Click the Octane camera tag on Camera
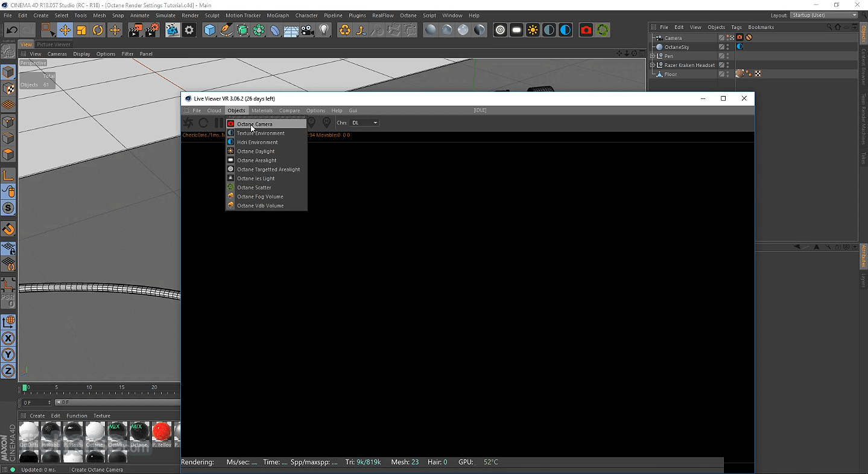Viewport: 868px width, 474px height. point(740,37)
